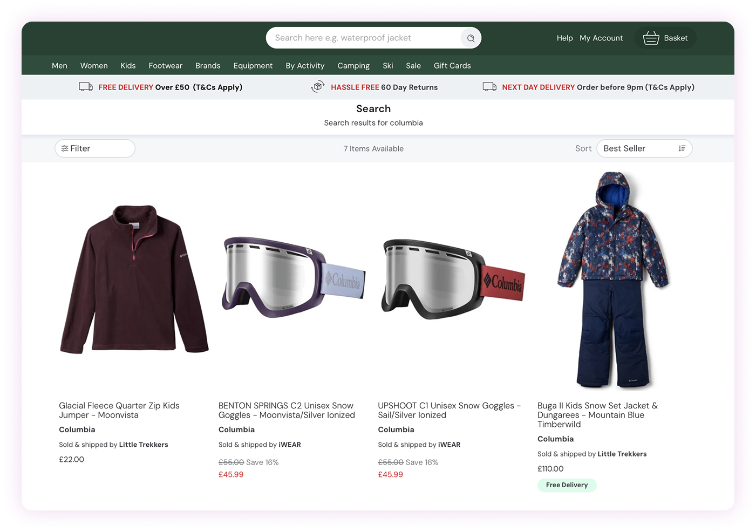The width and height of the screenshot is (756, 532).
Task: Click Buga II Kids Snow Set title
Action: tap(598, 415)
